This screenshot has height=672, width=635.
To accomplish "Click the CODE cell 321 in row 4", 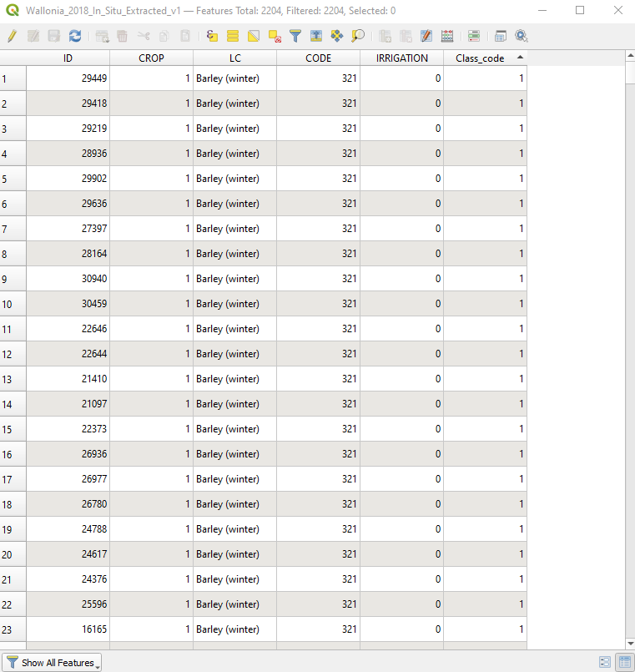I will [319, 154].
